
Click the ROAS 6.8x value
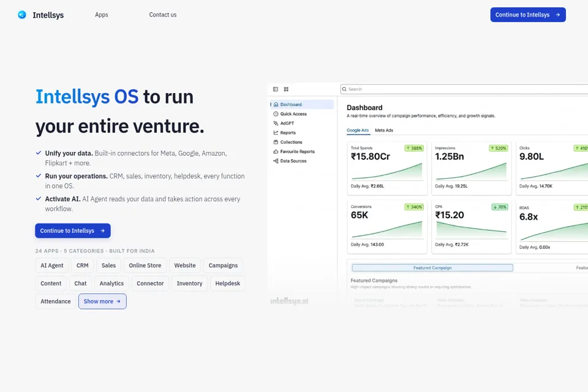pyautogui.click(x=529, y=217)
